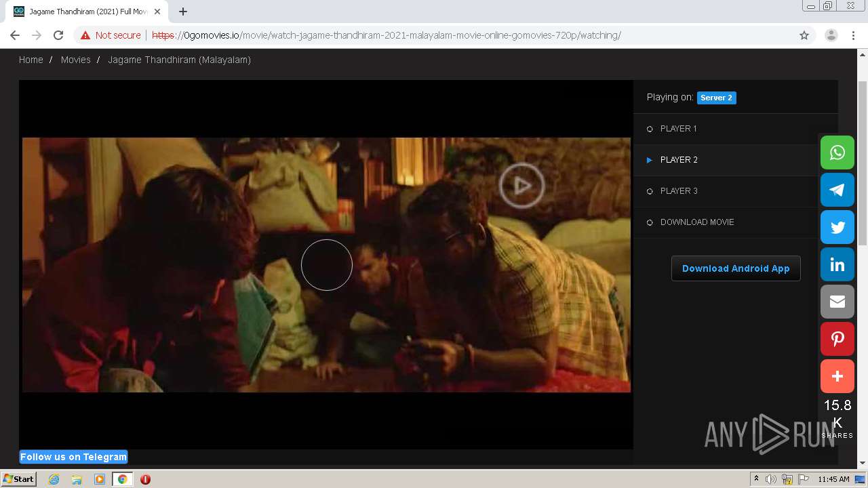Click the red Opera taskbar icon
The height and width of the screenshot is (488, 868).
click(x=145, y=479)
